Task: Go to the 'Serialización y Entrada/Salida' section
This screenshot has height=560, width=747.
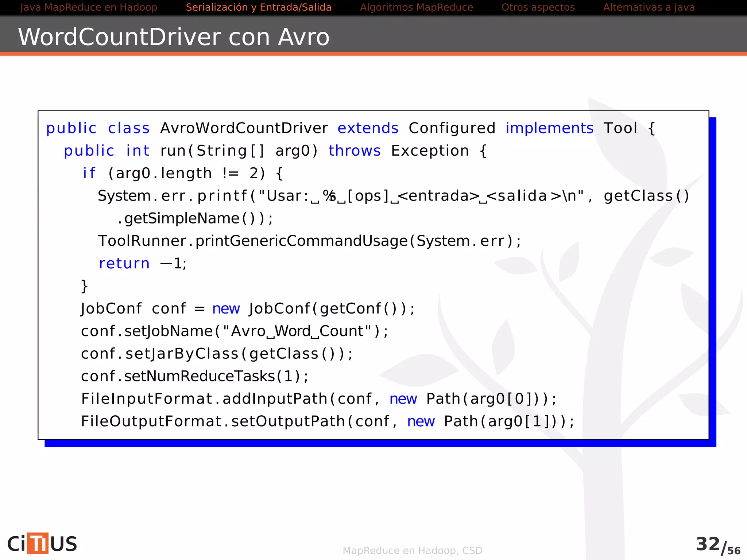Action: (x=259, y=7)
